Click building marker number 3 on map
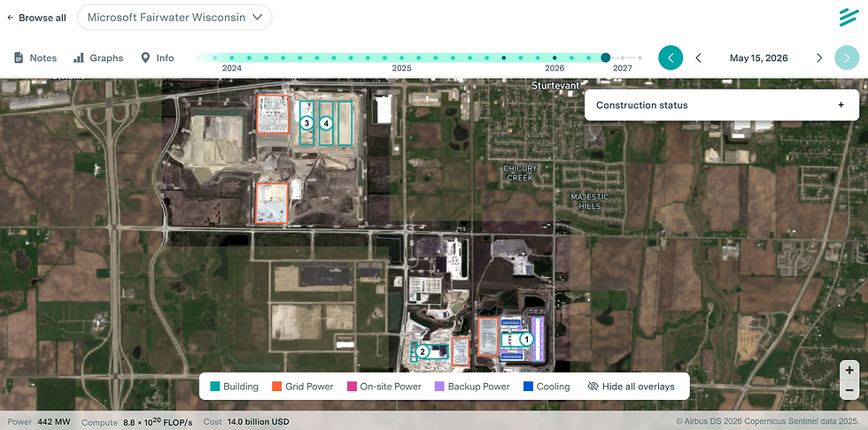 pos(306,123)
